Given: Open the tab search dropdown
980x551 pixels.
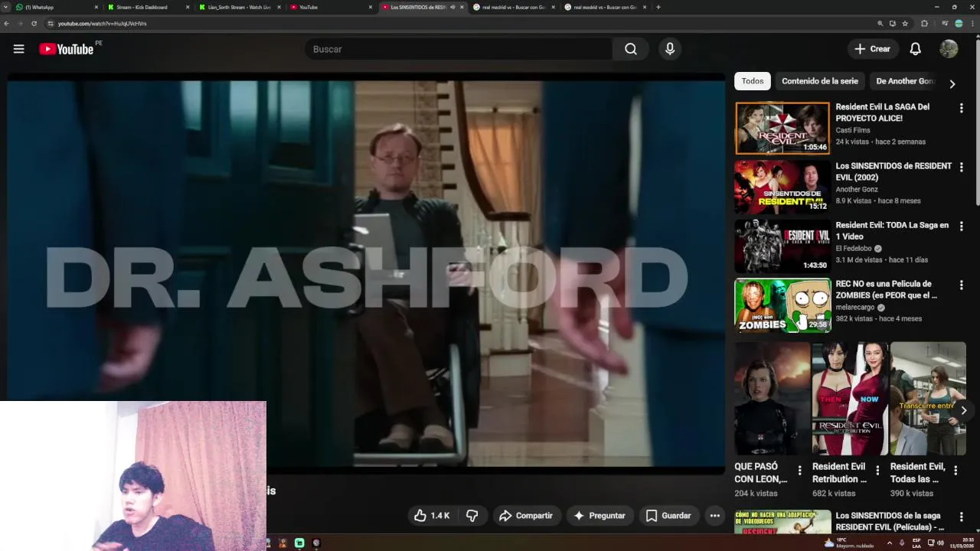Looking at the screenshot, I should point(6,7).
